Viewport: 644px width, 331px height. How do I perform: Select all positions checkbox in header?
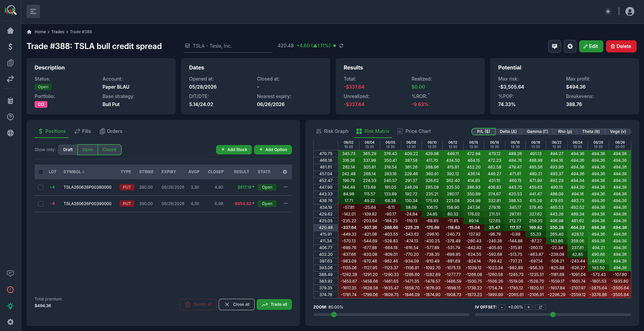pos(41,172)
